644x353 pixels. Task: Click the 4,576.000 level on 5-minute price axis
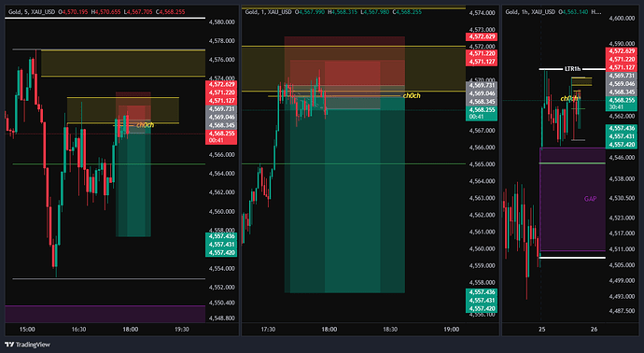222,60
